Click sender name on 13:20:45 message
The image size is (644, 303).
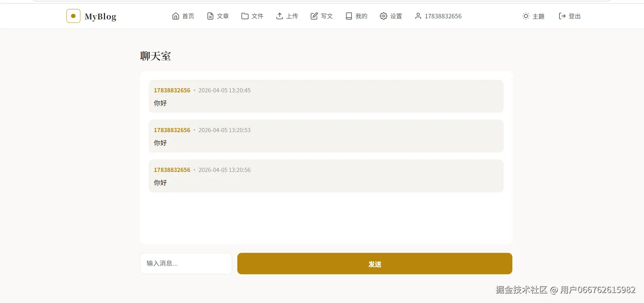click(x=172, y=90)
